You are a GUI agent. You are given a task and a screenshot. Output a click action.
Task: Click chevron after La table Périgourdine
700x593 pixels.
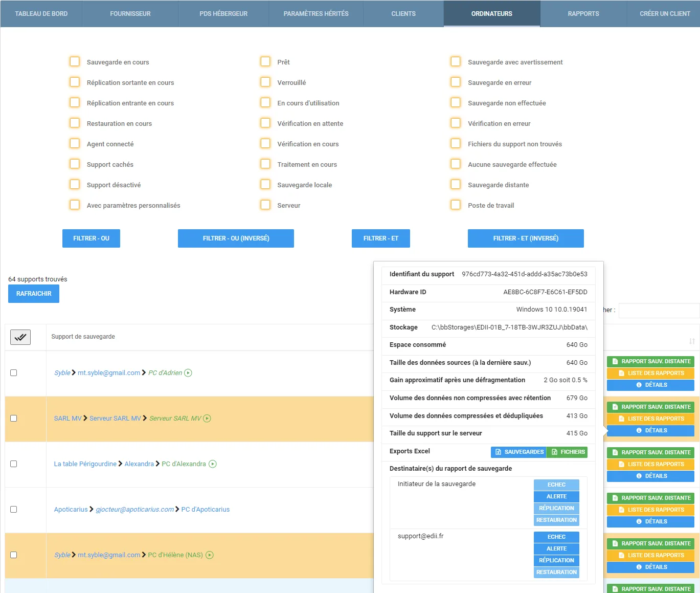121,464
